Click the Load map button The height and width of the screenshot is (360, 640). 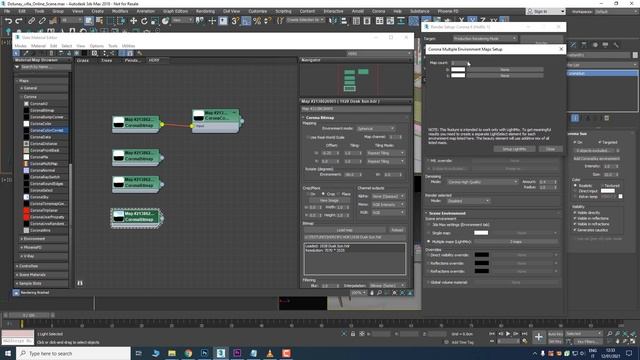344,230
